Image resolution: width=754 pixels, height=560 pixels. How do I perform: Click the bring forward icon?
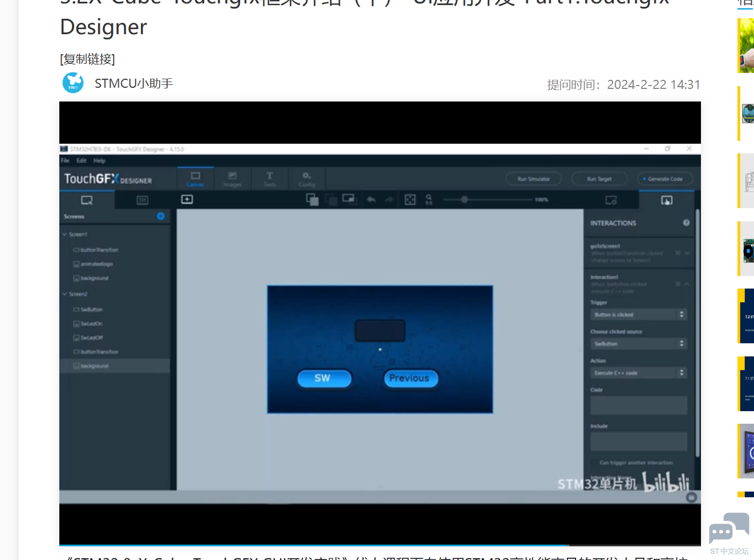tap(312, 199)
